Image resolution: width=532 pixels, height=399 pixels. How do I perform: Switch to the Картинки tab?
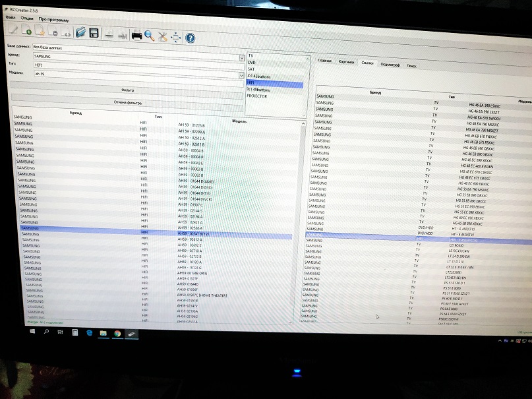[x=346, y=62]
